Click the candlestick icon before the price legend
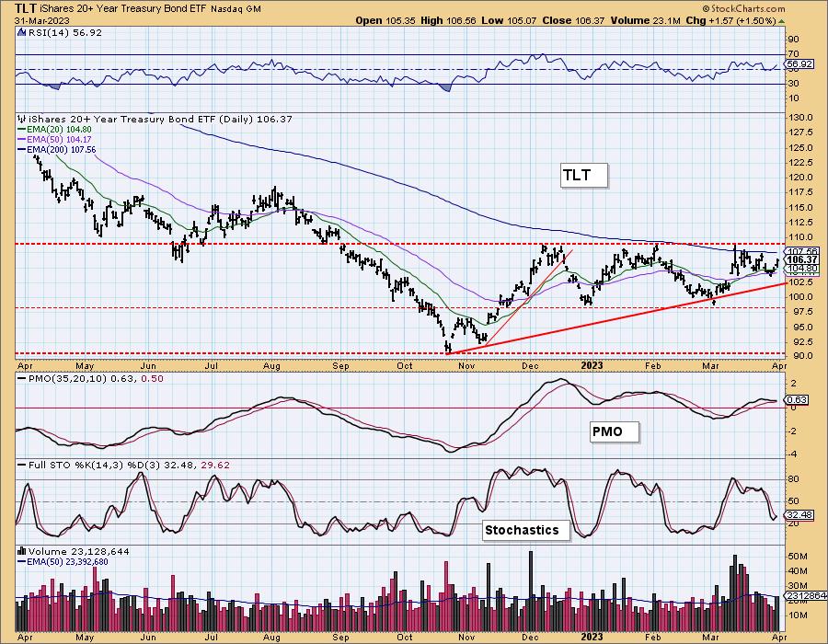The width and height of the screenshot is (828, 644). pos(21,120)
